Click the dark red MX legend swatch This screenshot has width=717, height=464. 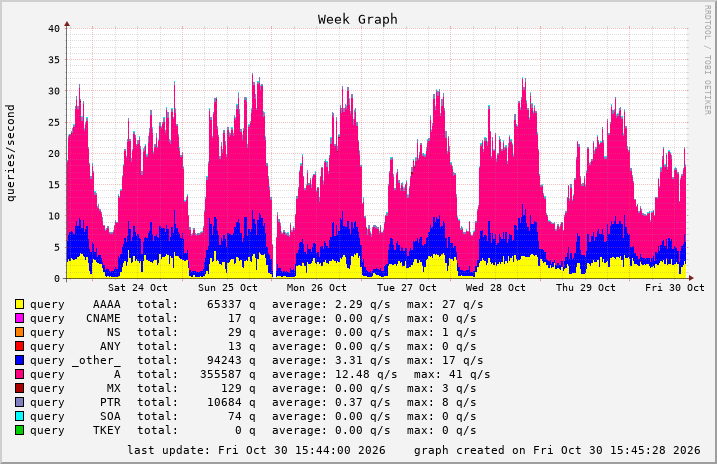click(x=19, y=388)
